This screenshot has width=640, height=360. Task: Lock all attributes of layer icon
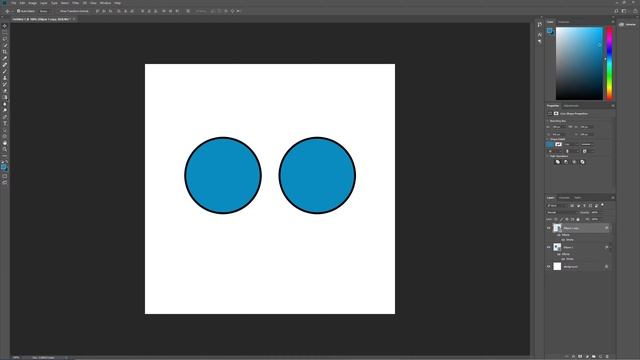578,220
